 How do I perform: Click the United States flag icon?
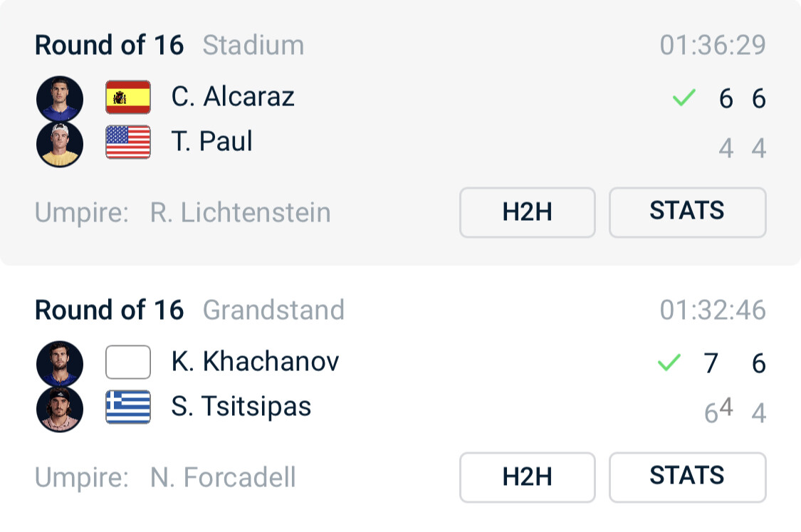point(128,142)
